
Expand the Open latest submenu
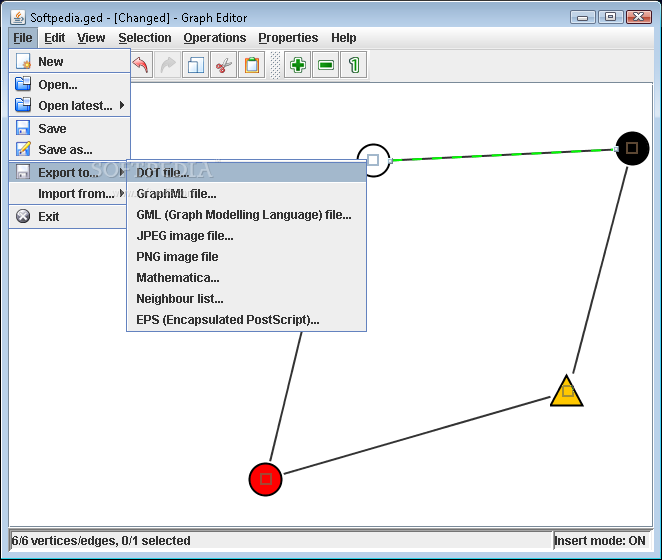70,105
